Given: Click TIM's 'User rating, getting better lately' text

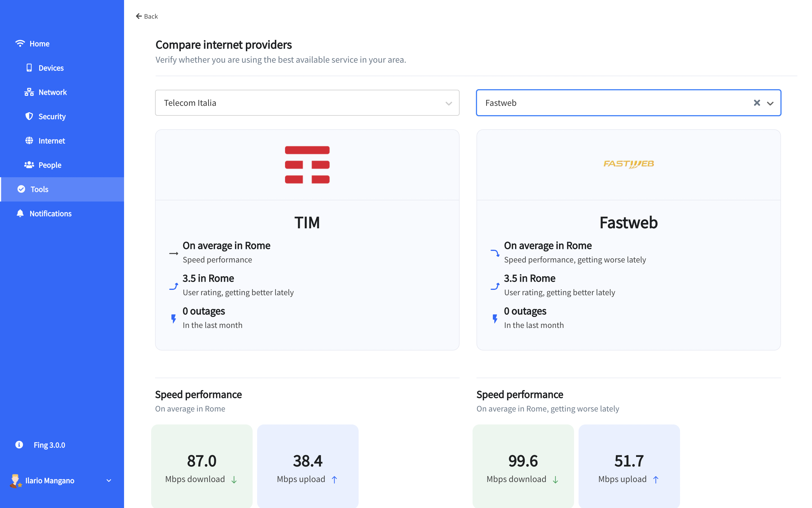Looking at the screenshot, I should [x=238, y=292].
